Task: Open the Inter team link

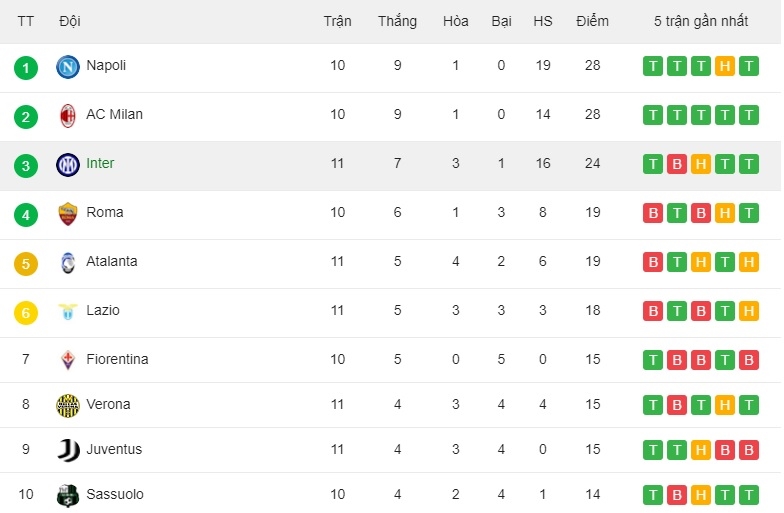Action: (100, 164)
